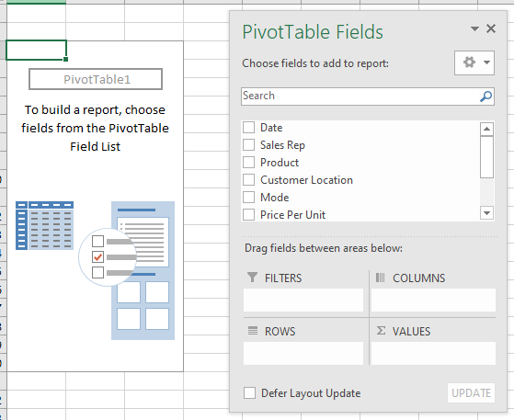The height and width of the screenshot is (420, 514).
Task: Click the COLUMNS bars icon
Action: click(381, 278)
